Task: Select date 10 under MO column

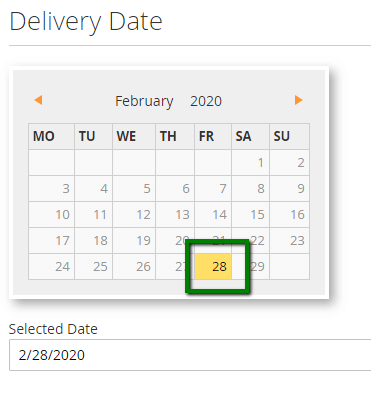Action: coord(51,215)
